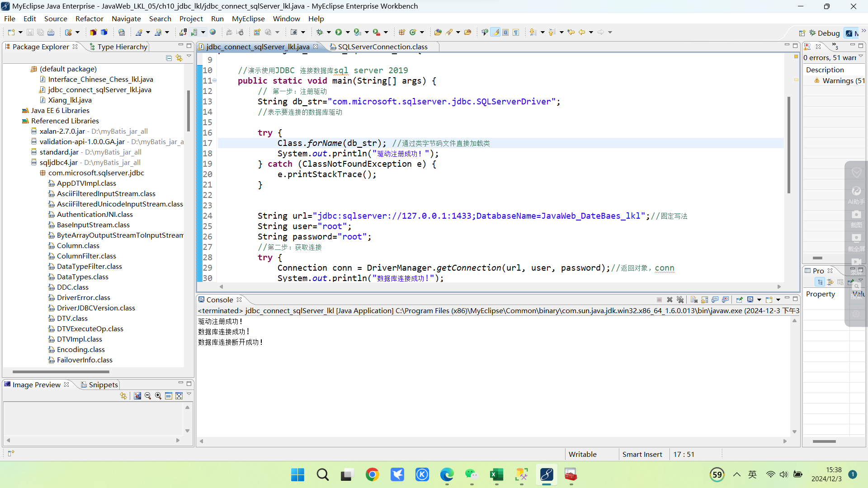Viewport: 868px width, 488px height.
Task: Click the New Java Package icon
Action: point(401,32)
